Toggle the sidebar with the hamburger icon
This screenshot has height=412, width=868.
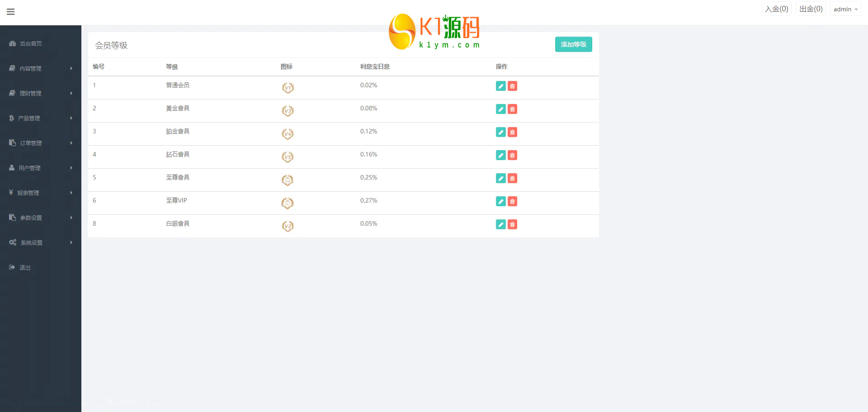(11, 12)
